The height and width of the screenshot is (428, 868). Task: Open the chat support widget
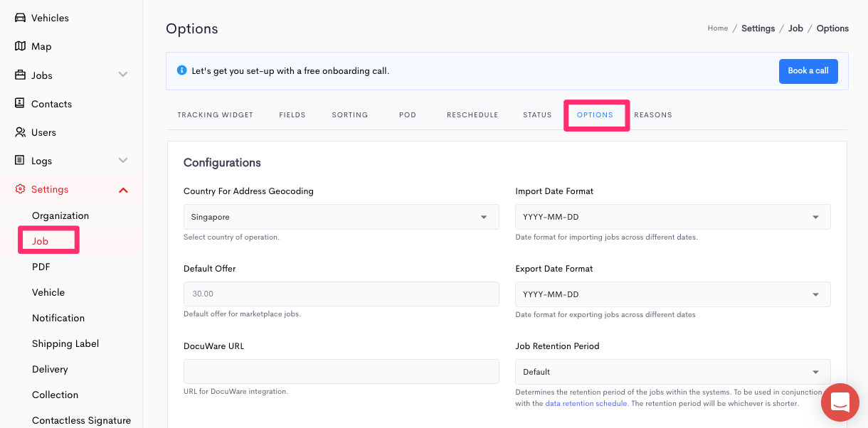pos(840,402)
